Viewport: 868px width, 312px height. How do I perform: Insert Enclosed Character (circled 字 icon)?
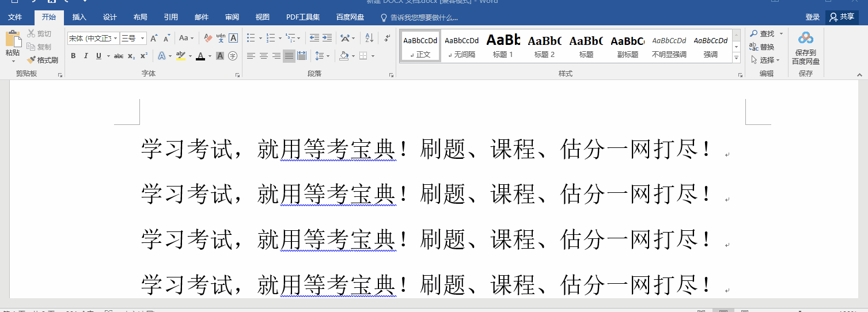point(233,56)
